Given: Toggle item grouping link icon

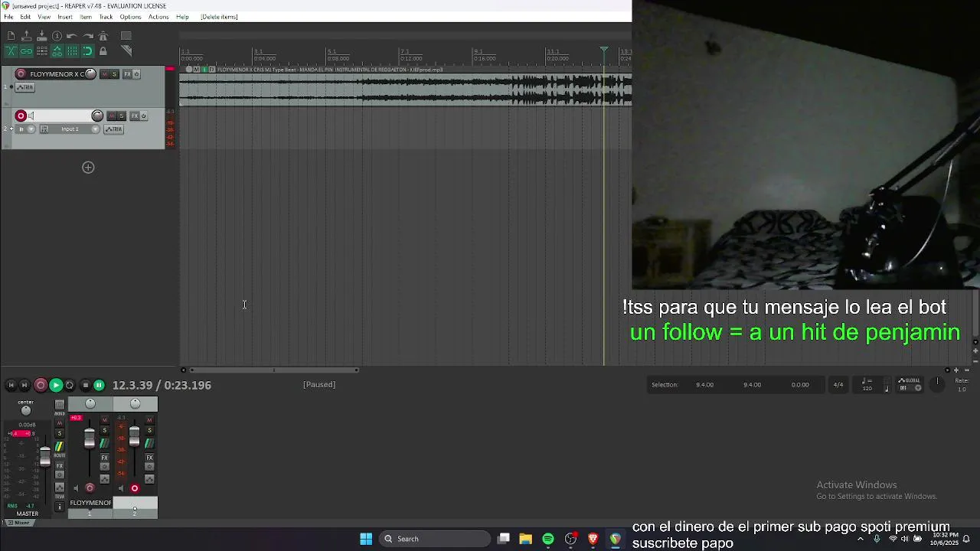Looking at the screenshot, I should coord(26,51).
